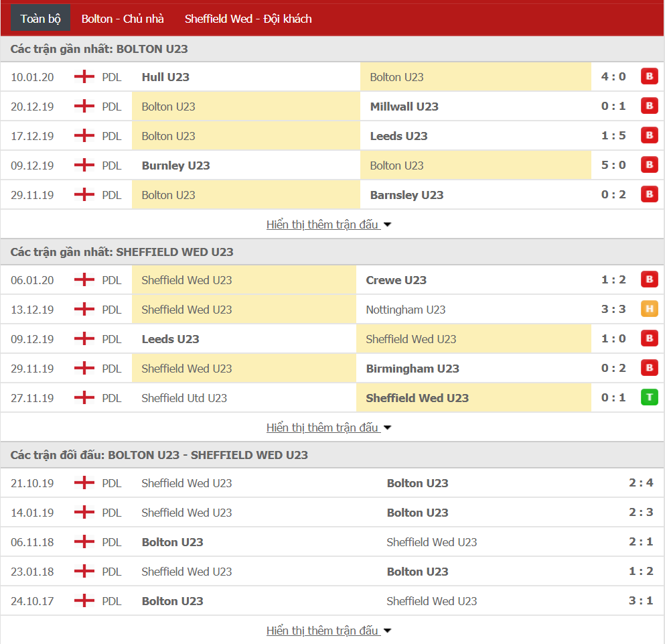The height and width of the screenshot is (644, 665).
Task: Open Sheffield Wed - Đội khách tab
Action: (x=248, y=19)
